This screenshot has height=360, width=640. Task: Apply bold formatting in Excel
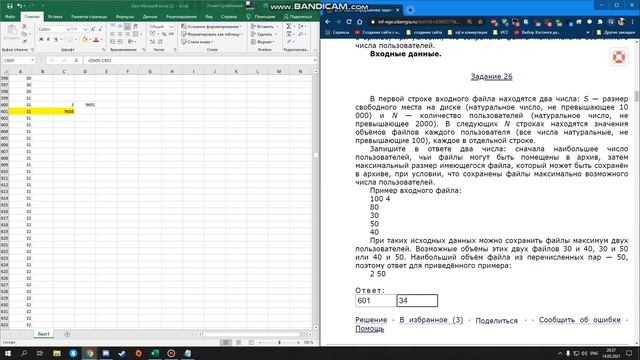coord(41,40)
